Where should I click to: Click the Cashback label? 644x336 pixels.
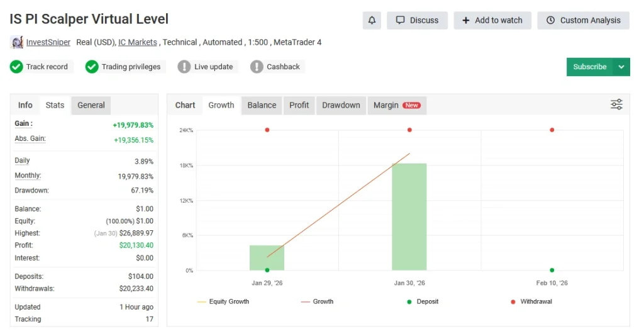coord(283,67)
